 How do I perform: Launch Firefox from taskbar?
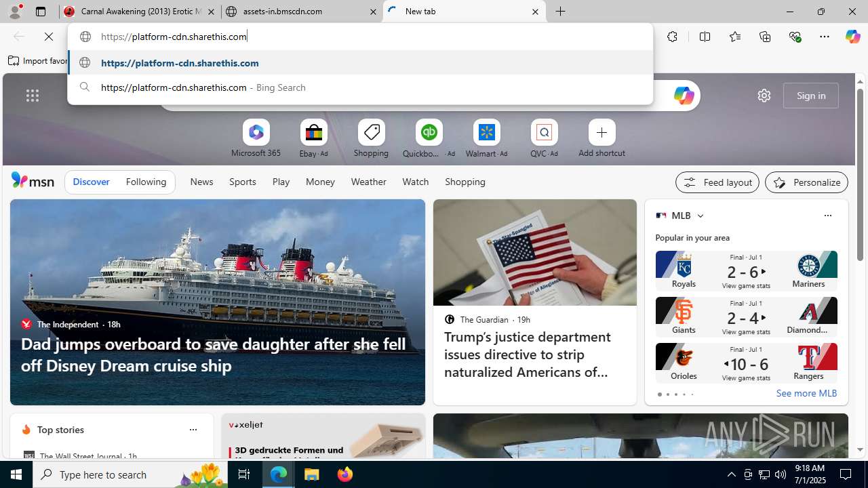(345, 474)
